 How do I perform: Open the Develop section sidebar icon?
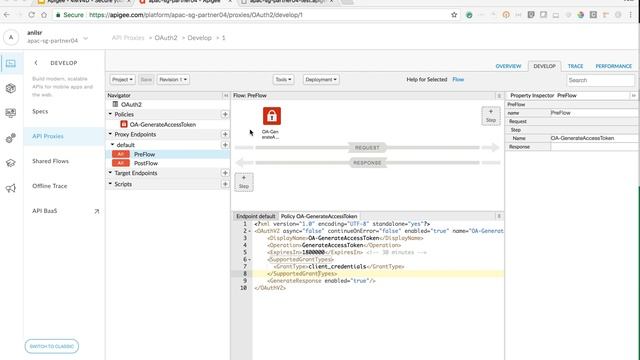click(11, 63)
